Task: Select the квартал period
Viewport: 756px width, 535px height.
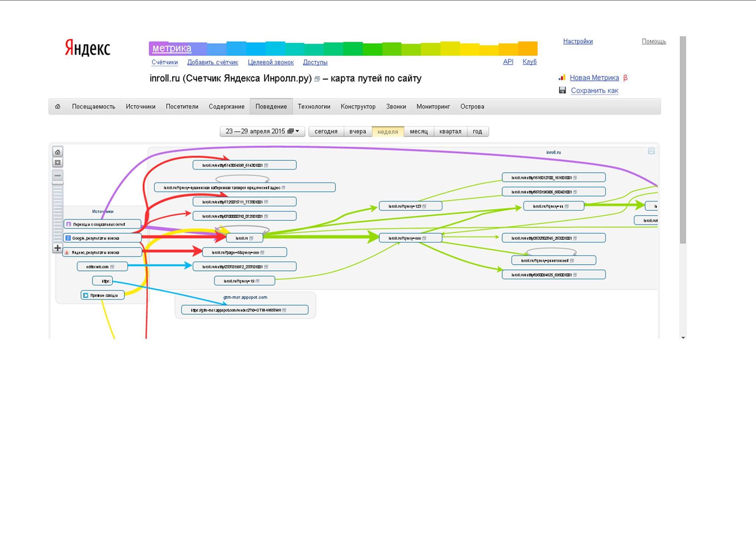Action: click(x=450, y=132)
